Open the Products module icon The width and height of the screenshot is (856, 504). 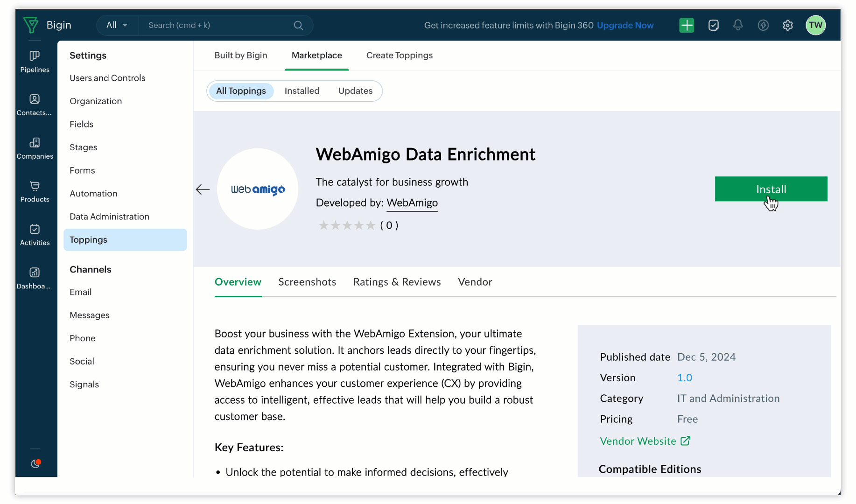(35, 191)
